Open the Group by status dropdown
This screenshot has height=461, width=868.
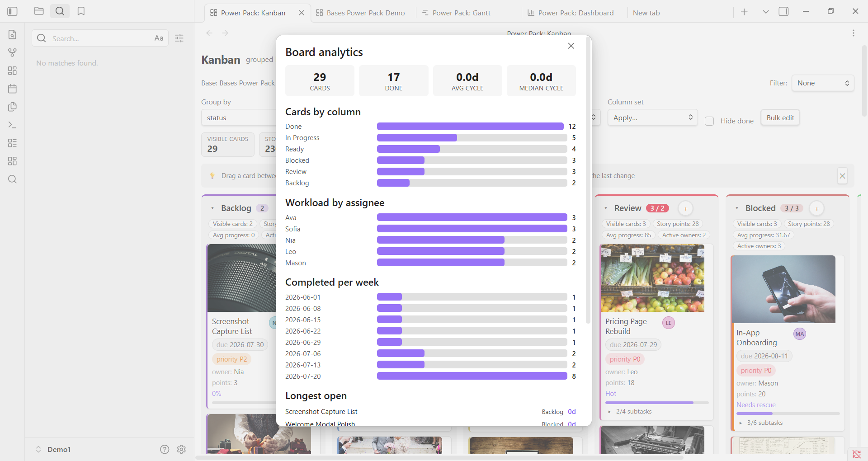(239, 118)
